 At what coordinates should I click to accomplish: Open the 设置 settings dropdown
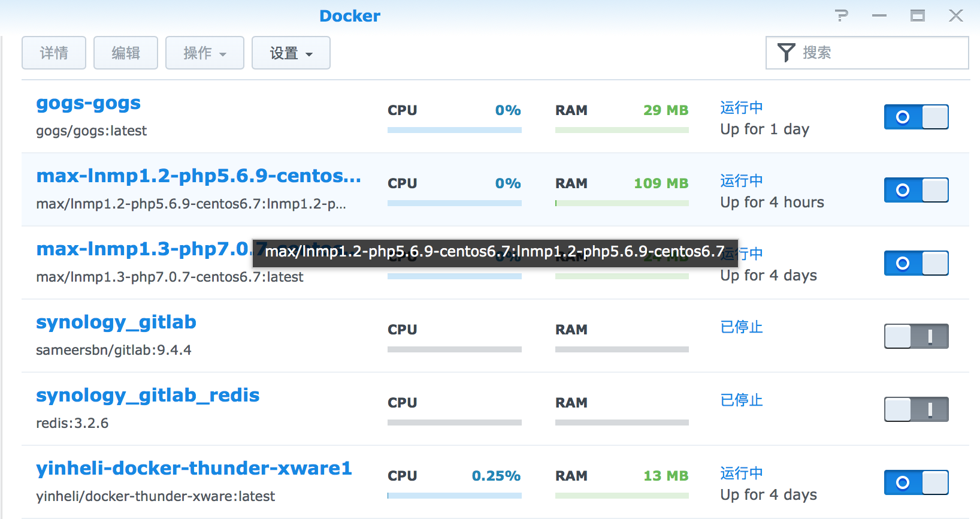click(x=291, y=53)
